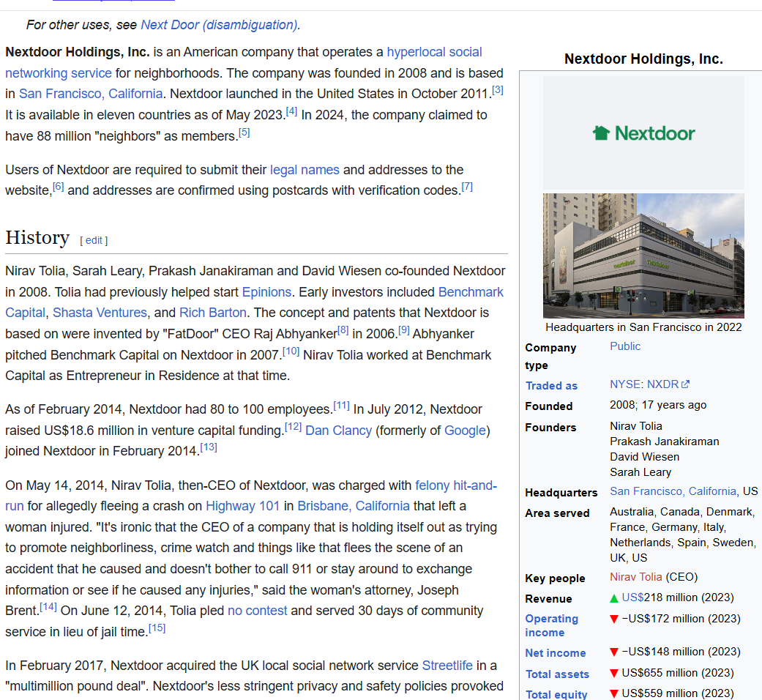762x700 pixels.
Task: Follow the Streetlife link
Action: [447, 666]
